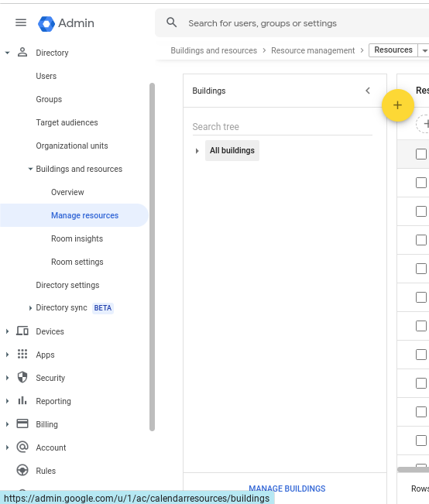Select Organizational units menu item

72,146
